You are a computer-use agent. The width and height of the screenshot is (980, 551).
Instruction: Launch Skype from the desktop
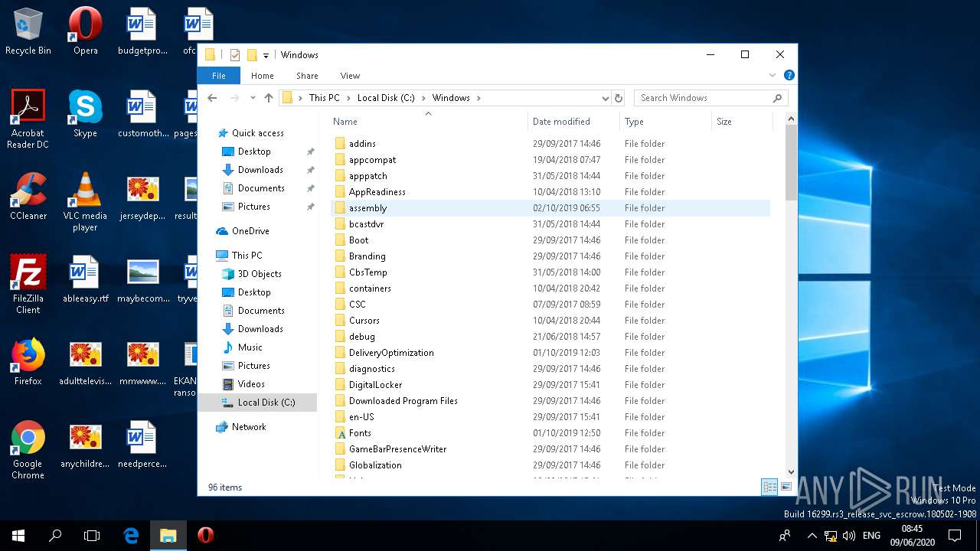(85, 115)
